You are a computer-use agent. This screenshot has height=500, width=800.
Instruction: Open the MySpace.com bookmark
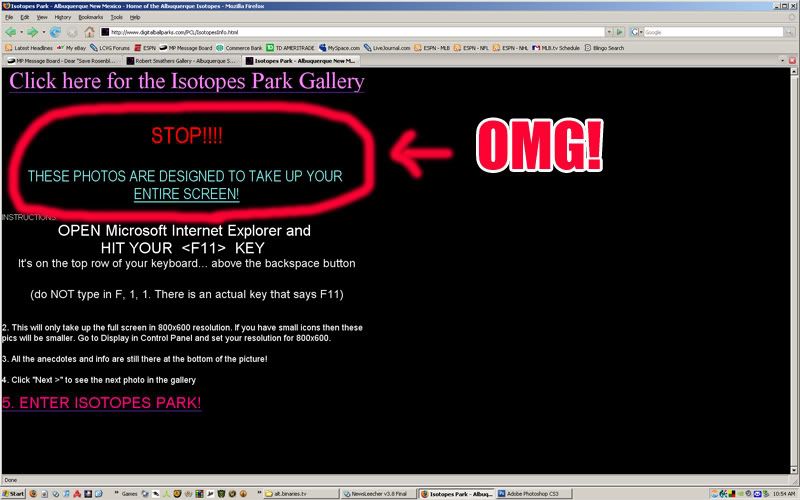point(339,48)
